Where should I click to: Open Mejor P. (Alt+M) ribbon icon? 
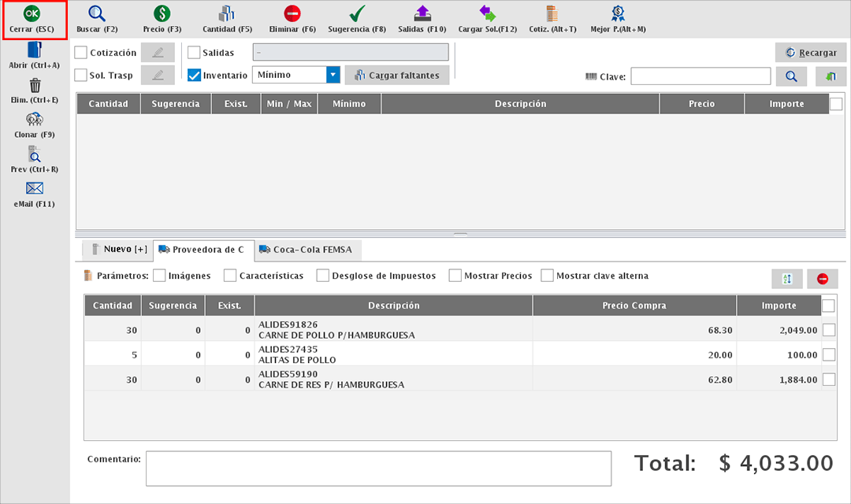[x=618, y=14]
